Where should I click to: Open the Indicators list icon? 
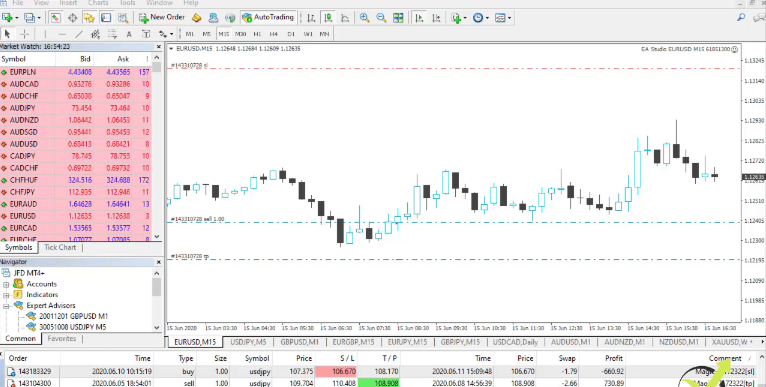(456, 18)
